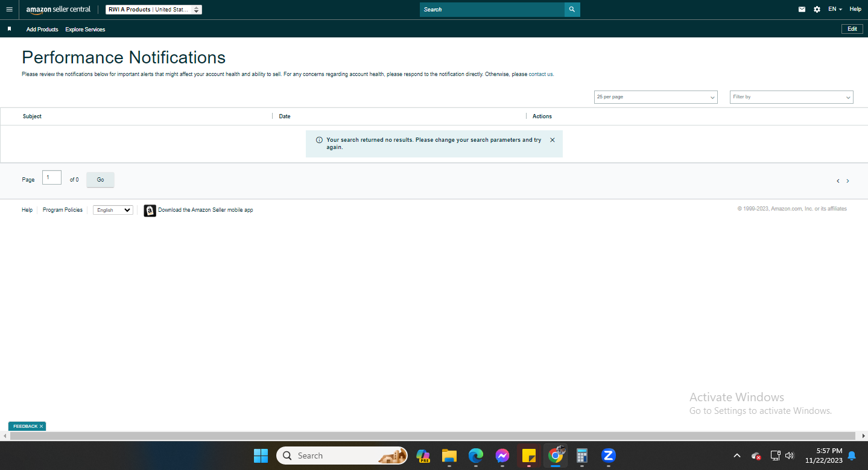This screenshot has width=868, height=470.
Task: Open the Windows Start menu
Action: click(261, 456)
